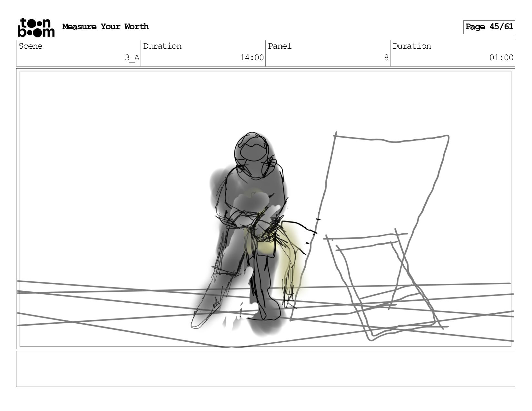Select scene duration value '14:00'
The width and height of the screenshot is (532, 411).
click(x=252, y=58)
